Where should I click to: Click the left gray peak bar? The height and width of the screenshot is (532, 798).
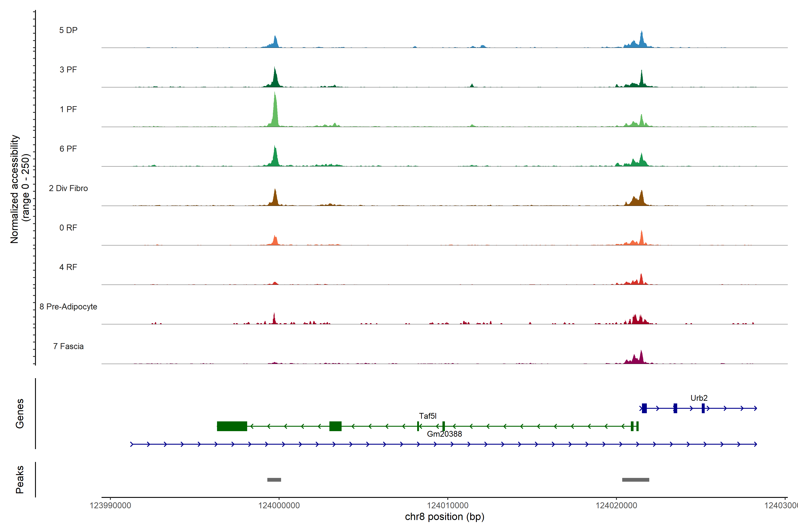274,480
